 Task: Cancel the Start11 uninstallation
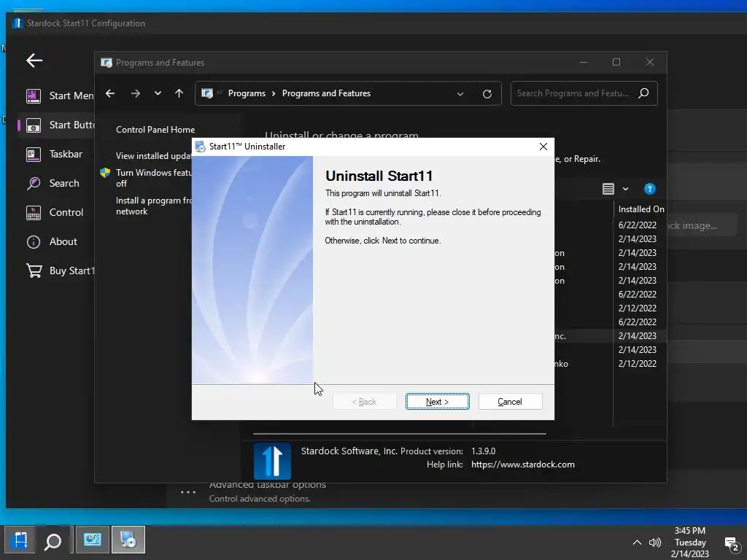click(510, 402)
